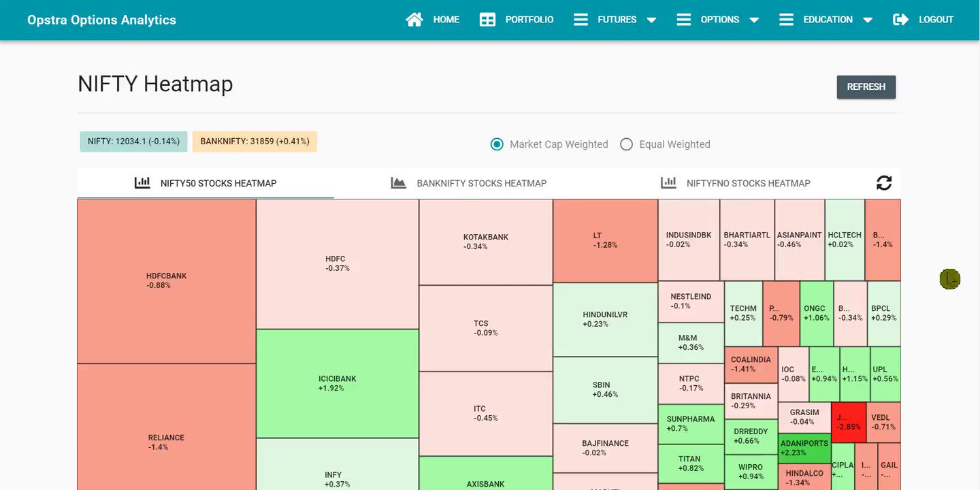Click the COALINDIA -1.41% tile
The image size is (980, 490).
(751, 365)
